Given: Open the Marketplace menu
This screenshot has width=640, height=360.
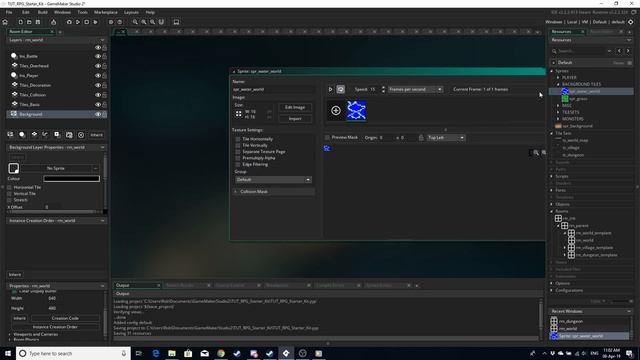Looking at the screenshot, I should (x=106, y=12).
